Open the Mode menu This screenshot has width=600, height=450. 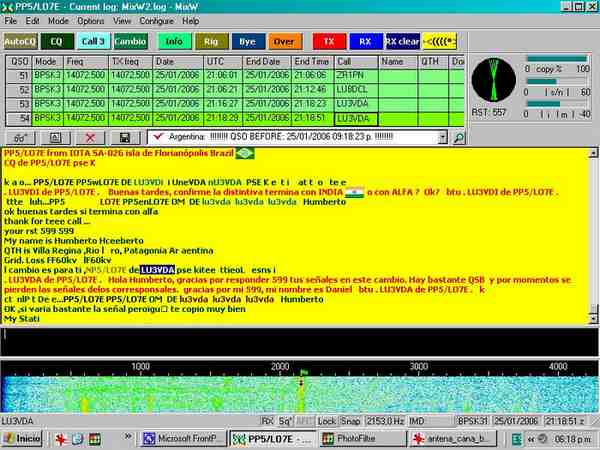tap(59, 20)
